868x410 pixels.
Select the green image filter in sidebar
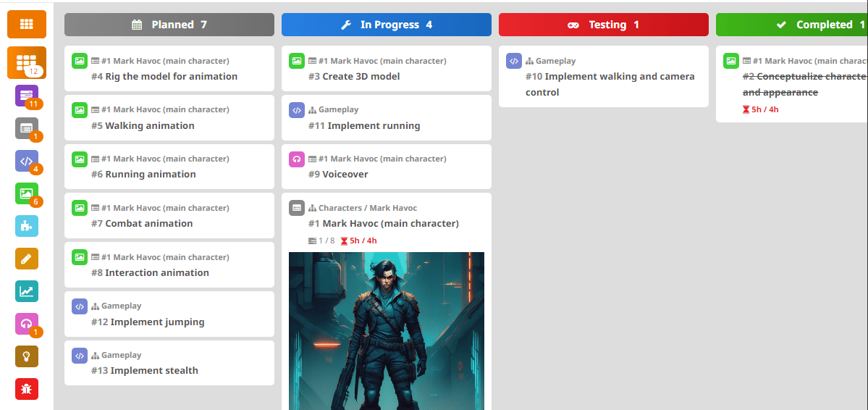point(27,193)
